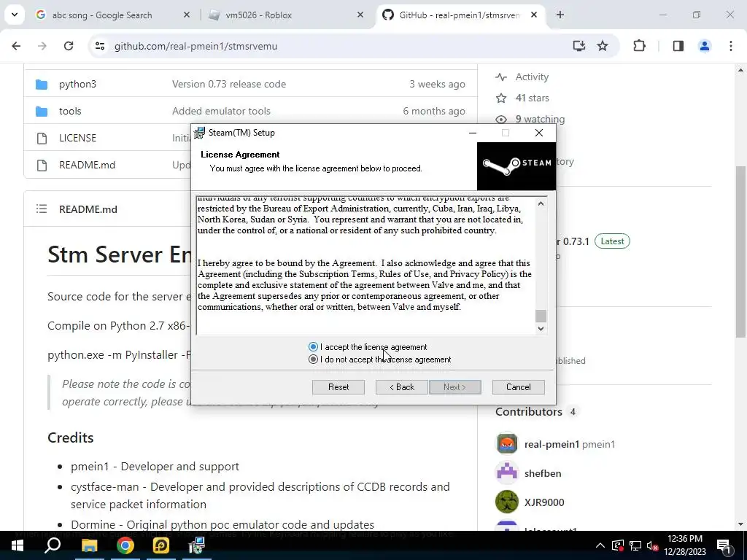This screenshot has width=747, height=560.
Task: Click the address bar URL field
Action: click(x=333, y=46)
